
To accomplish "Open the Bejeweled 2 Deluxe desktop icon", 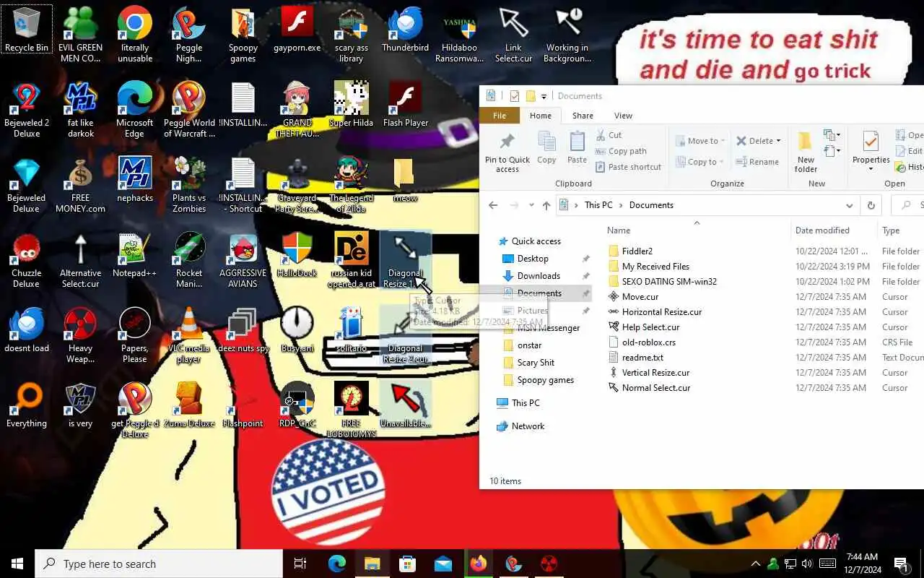I will tap(27, 108).
